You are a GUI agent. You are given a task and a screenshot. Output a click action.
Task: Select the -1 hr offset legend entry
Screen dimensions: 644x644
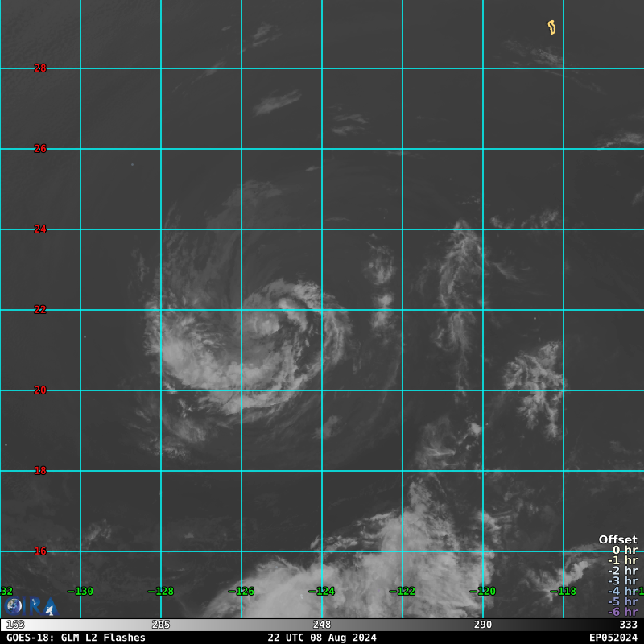(622, 560)
